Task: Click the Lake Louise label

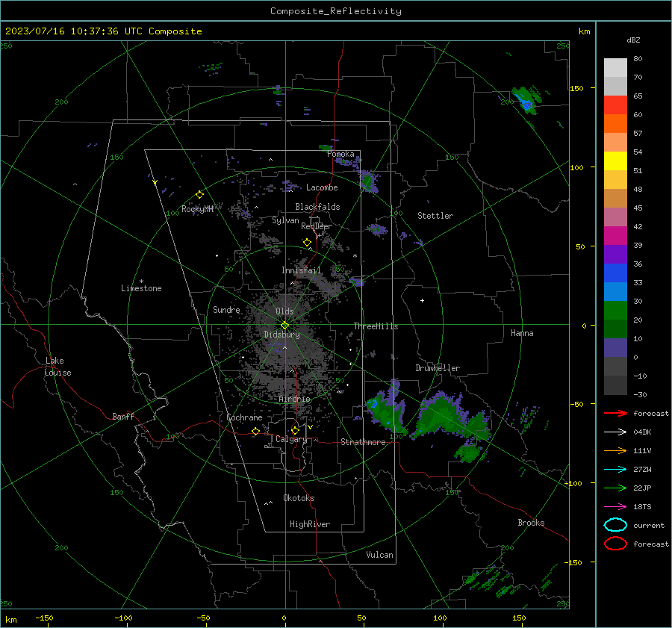Action: 57,367
